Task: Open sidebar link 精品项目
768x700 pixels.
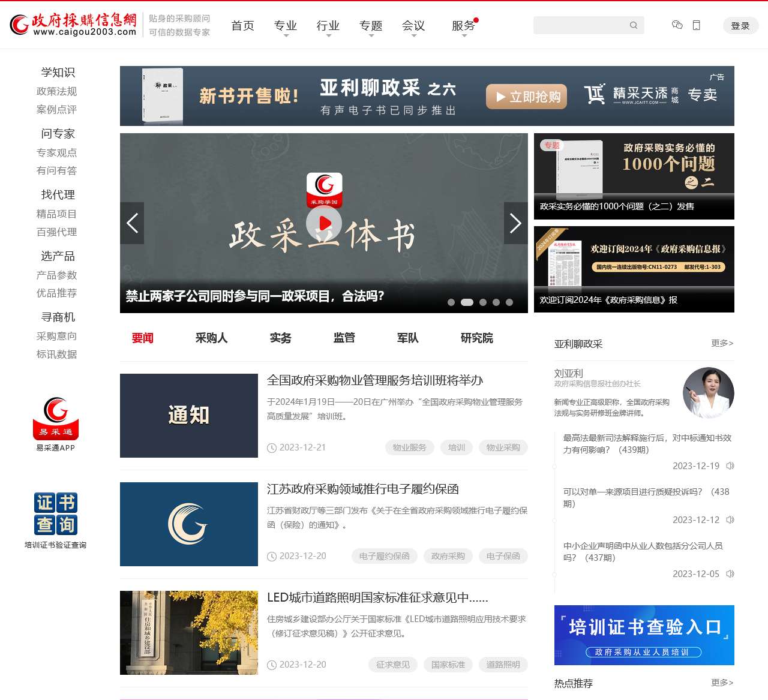Action: point(57,214)
